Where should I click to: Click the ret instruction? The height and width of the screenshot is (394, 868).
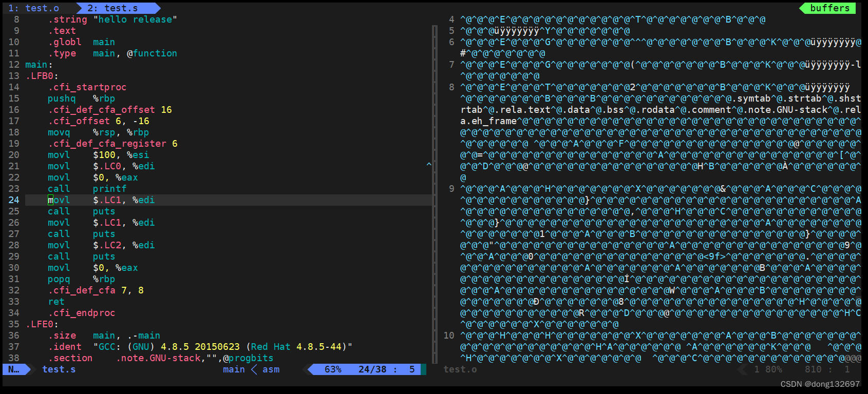(56, 302)
